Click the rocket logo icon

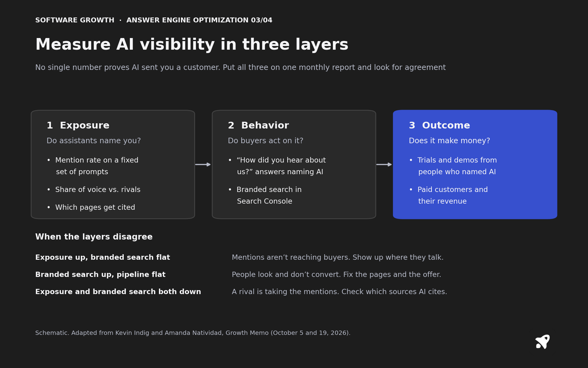coord(542,342)
